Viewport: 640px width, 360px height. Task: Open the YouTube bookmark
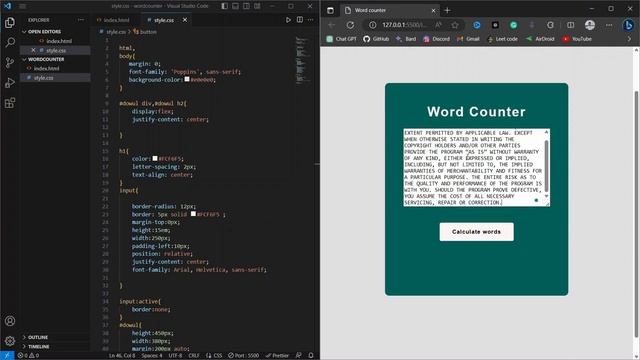(577, 39)
